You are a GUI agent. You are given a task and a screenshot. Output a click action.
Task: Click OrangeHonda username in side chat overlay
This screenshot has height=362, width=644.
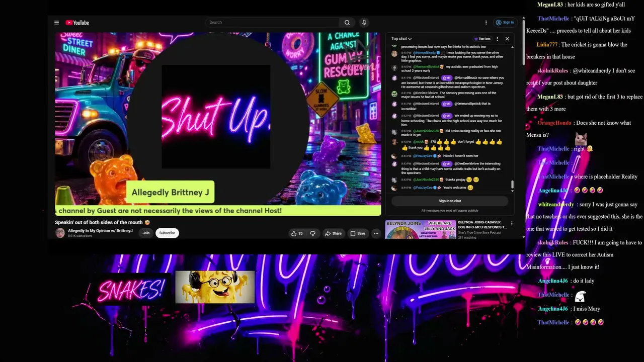(x=554, y=123)
